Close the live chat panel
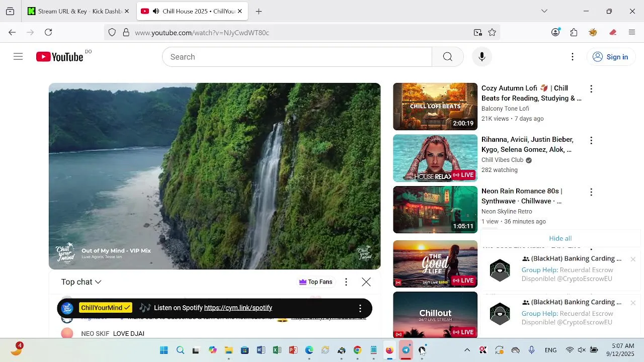This screenshot has height=362, width=644. (366, 282)
